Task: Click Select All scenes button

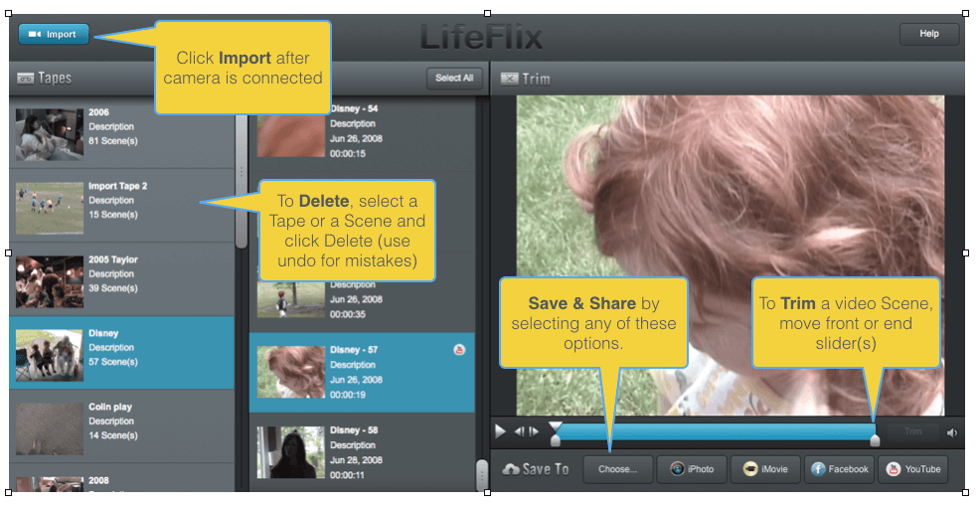Action: click(454, 79)
